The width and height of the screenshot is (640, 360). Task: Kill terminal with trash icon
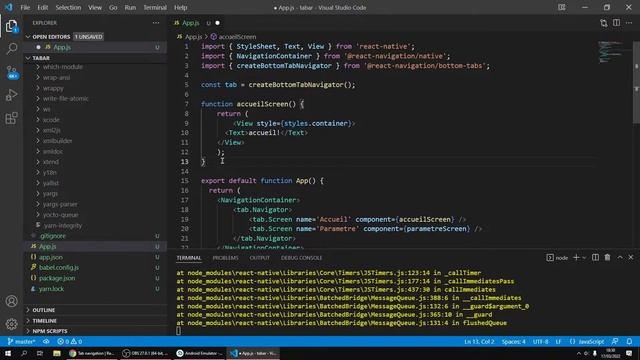coord(607,258)
